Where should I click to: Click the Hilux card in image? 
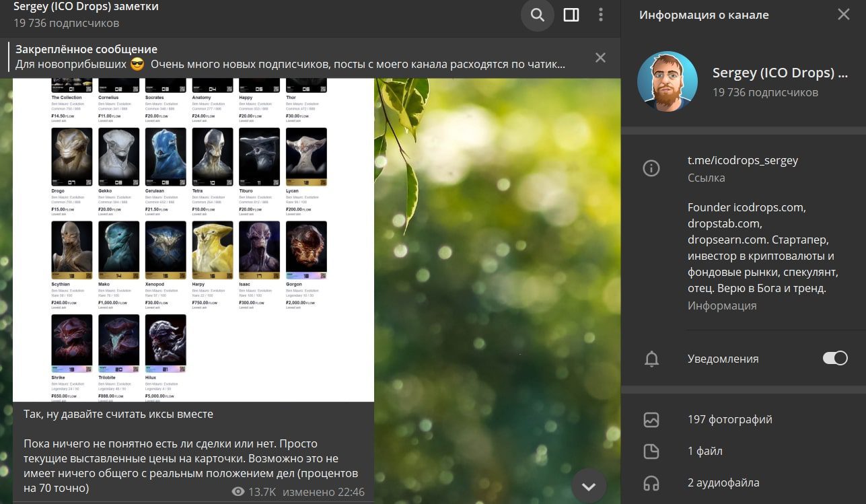(166, 343)
